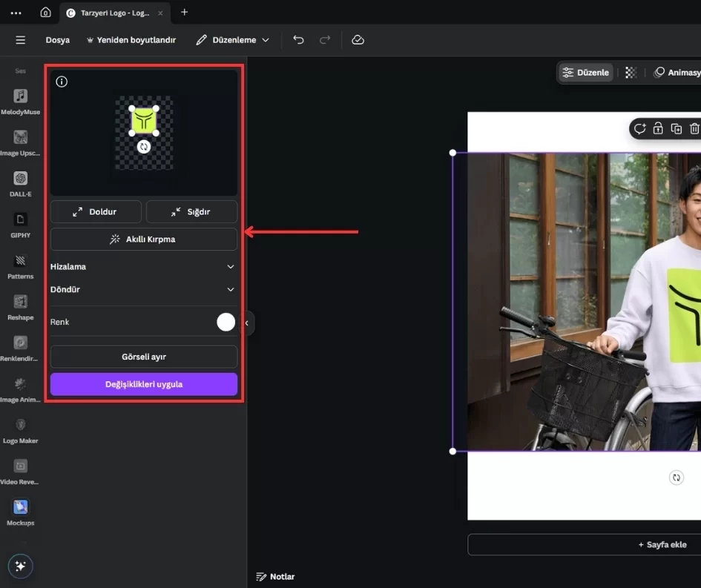Image resolution: width=701 pixels, height=588 pixels.
Task: Redo the last action
Action: point(325,40)
